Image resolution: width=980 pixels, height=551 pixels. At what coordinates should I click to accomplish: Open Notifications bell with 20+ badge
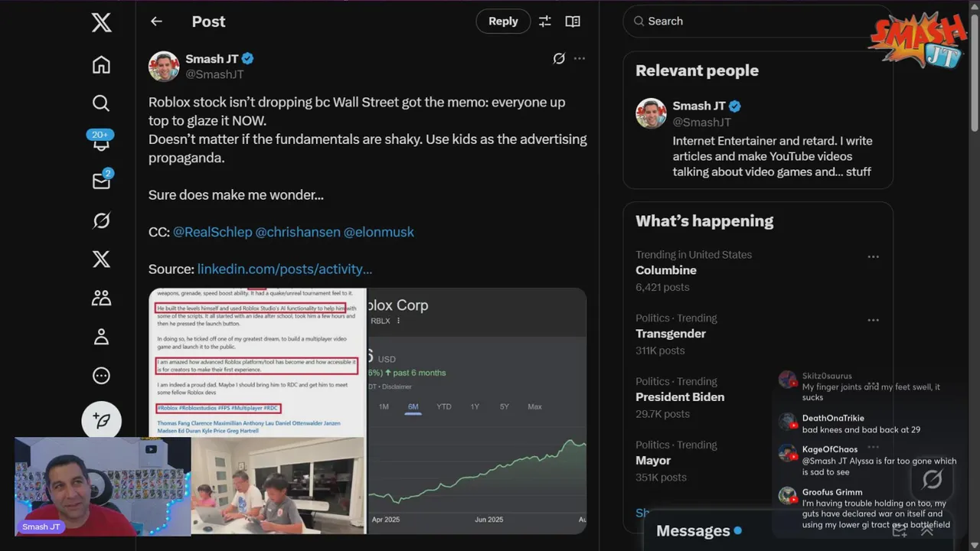[x=101, y=140]
